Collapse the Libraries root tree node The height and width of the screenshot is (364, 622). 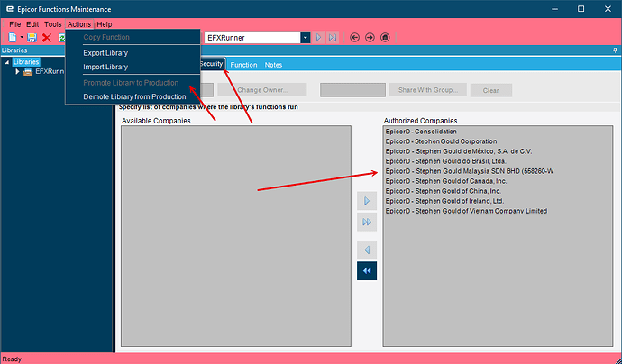tap(7, 62)
